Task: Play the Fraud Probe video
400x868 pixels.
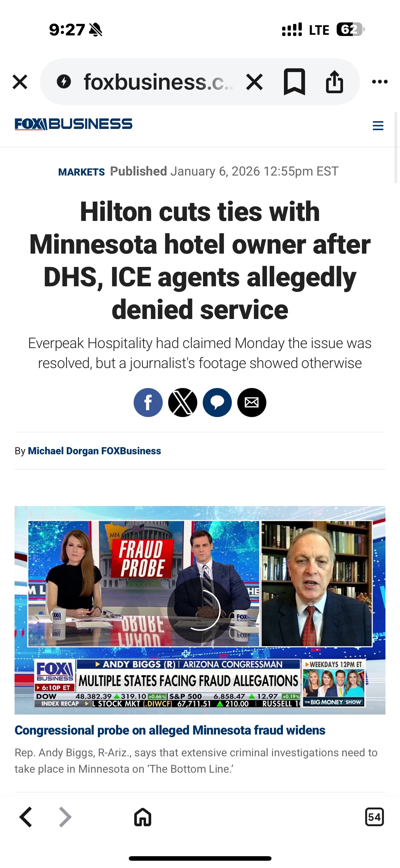Action: coord(200,610)
